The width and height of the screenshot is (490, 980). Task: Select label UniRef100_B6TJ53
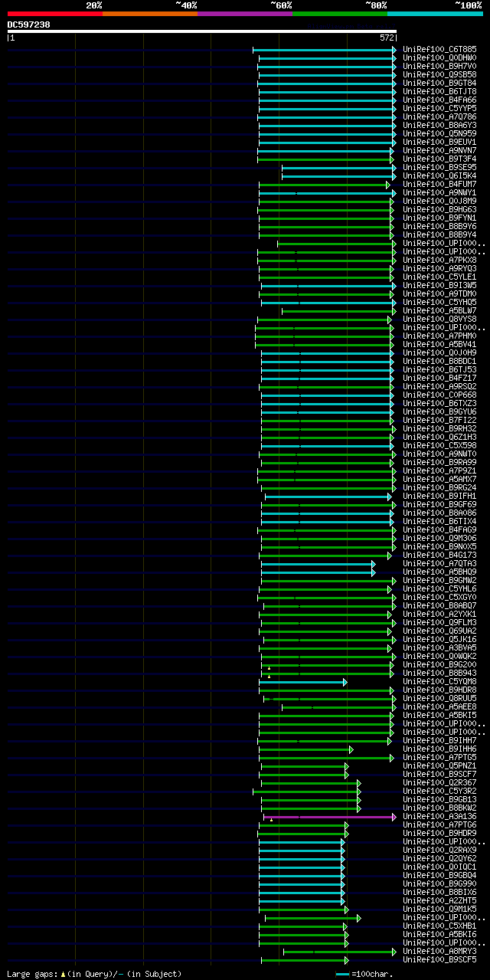[441, 369]
